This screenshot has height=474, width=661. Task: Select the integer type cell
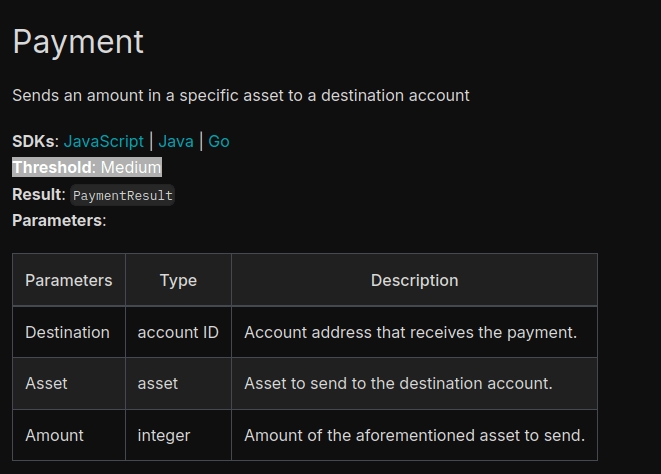164,435
